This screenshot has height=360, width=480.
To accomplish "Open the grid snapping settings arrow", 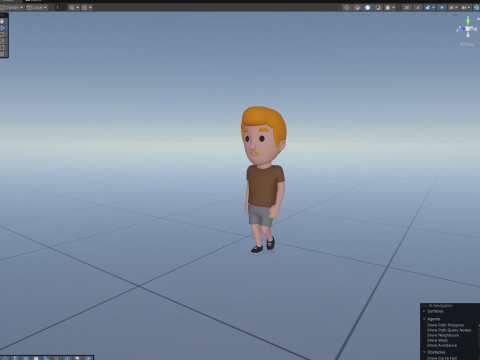I will 78,7.
